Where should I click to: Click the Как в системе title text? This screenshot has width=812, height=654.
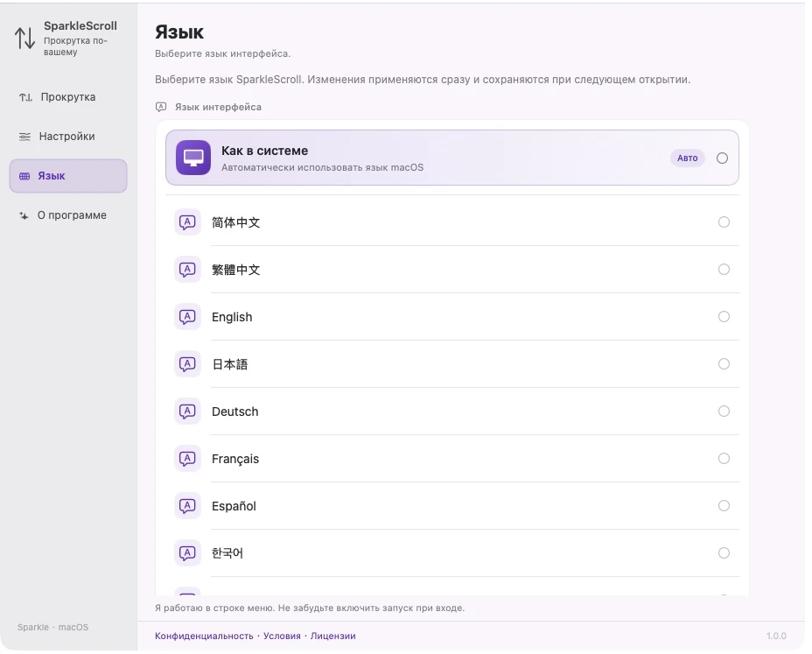click(264, 151)
